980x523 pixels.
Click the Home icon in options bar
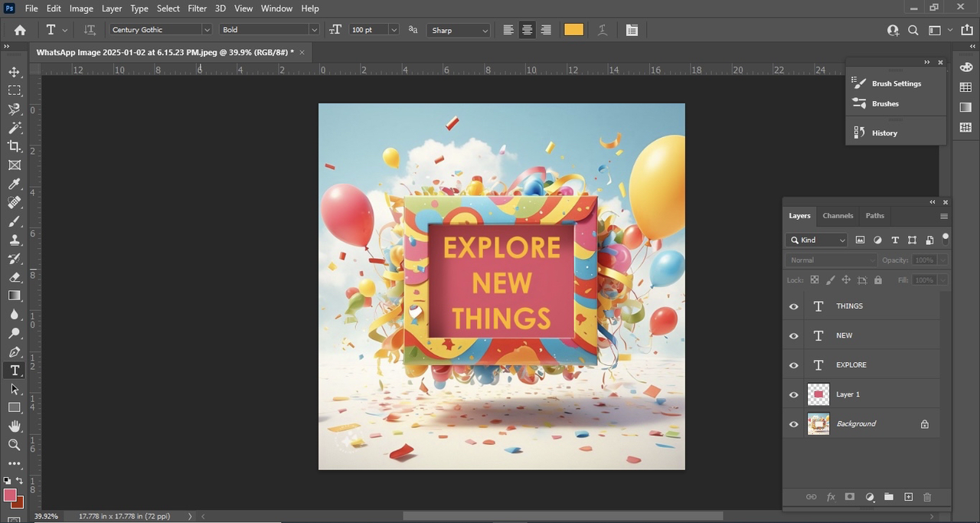[20, 30]
